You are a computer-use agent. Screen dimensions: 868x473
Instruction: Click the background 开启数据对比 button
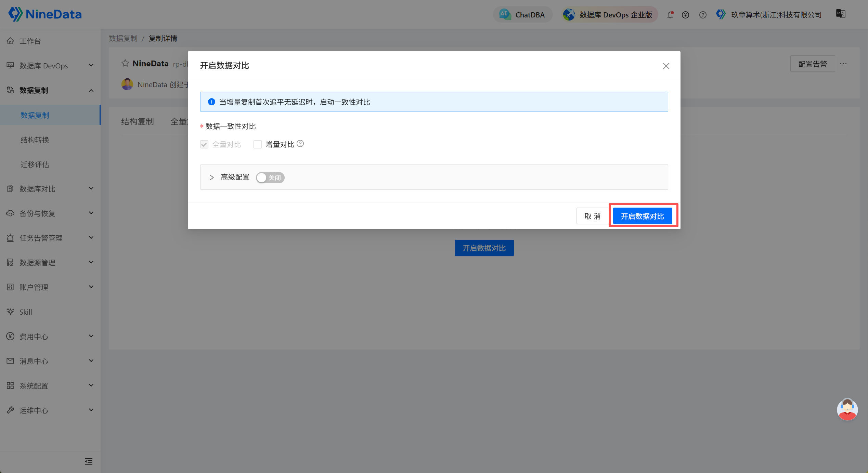484,248
